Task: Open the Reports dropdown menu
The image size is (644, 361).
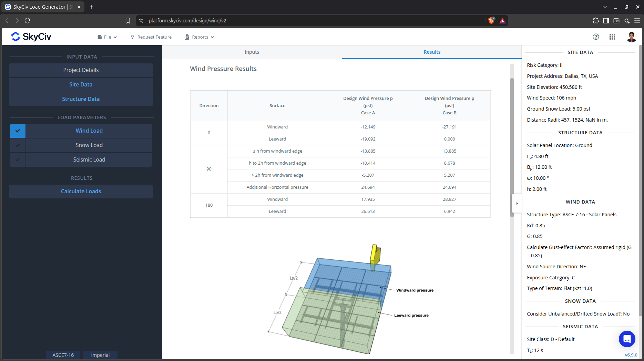Action: coord(200,37)
